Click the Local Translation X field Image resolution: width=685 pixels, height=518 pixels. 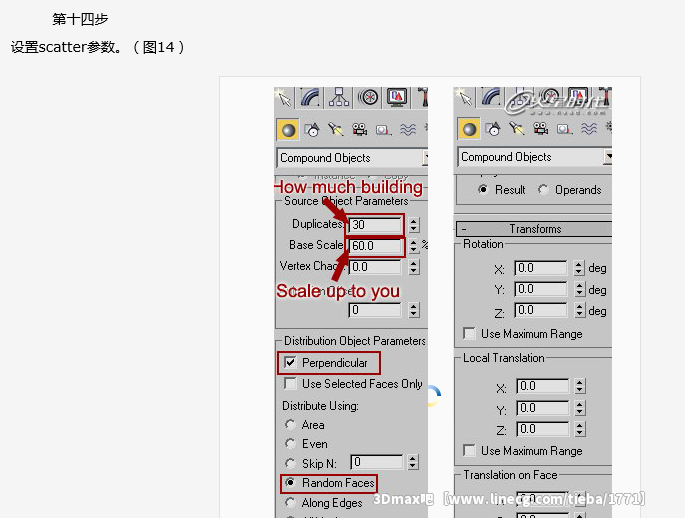point(543,386)
